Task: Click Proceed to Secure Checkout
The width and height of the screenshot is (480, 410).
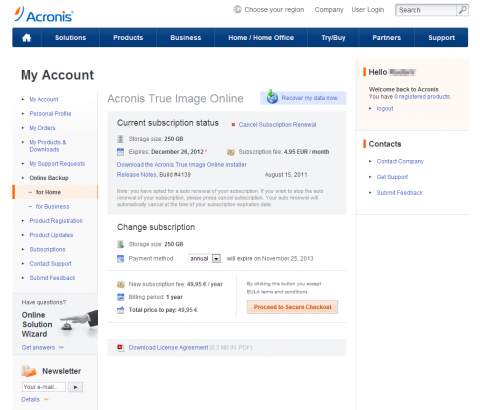Action: tap(292, 307)
